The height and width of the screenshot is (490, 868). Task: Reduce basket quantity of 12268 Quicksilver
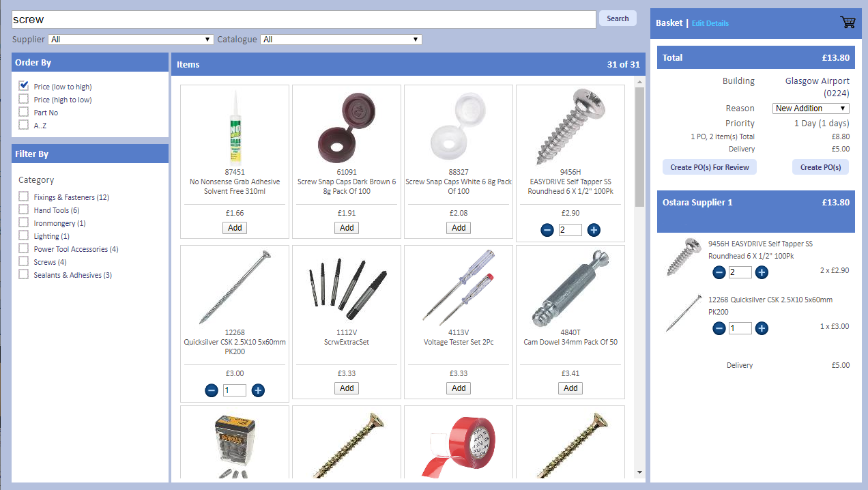click(719, 328)
